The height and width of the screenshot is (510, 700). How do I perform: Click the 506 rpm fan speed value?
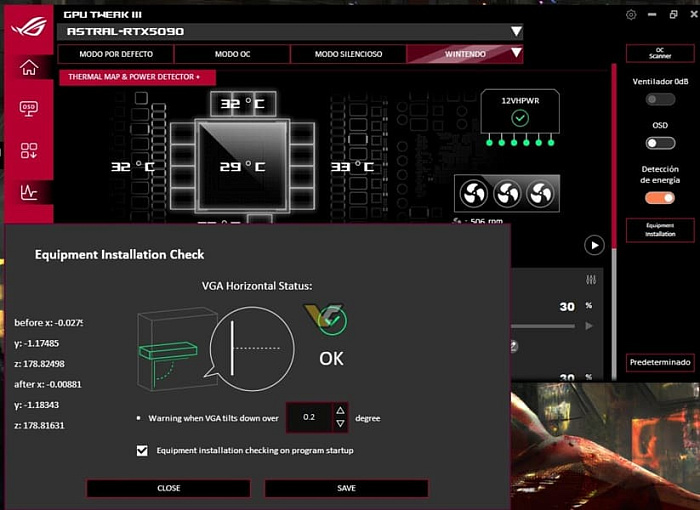486,222
